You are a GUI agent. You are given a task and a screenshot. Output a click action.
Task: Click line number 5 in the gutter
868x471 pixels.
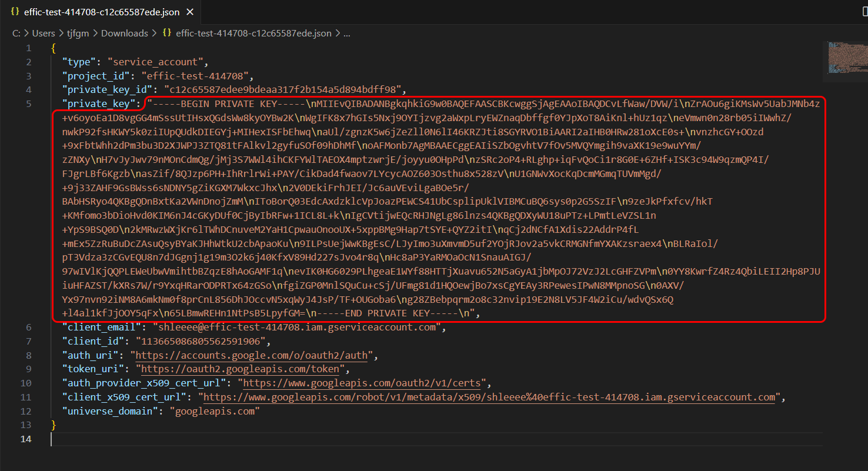(29, 104)
